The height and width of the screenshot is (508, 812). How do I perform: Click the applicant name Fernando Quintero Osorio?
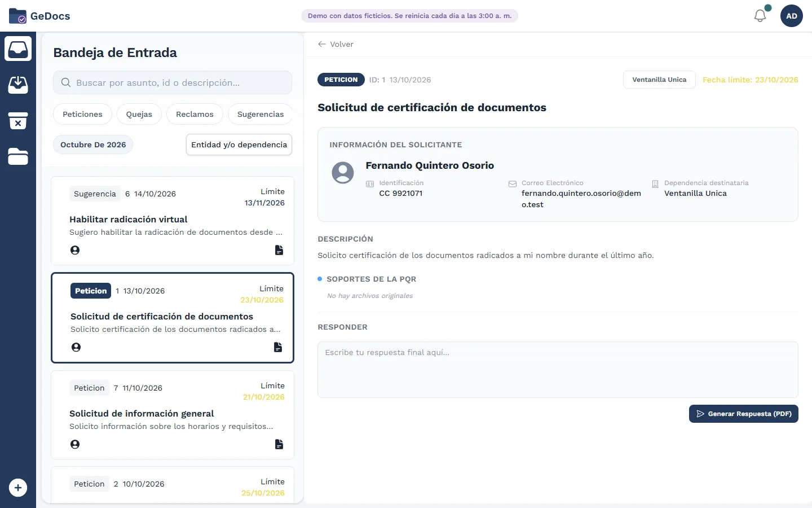430,165
